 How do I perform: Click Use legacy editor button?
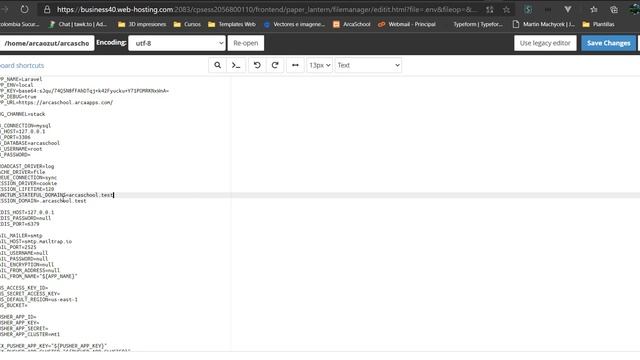click(545, 43)
